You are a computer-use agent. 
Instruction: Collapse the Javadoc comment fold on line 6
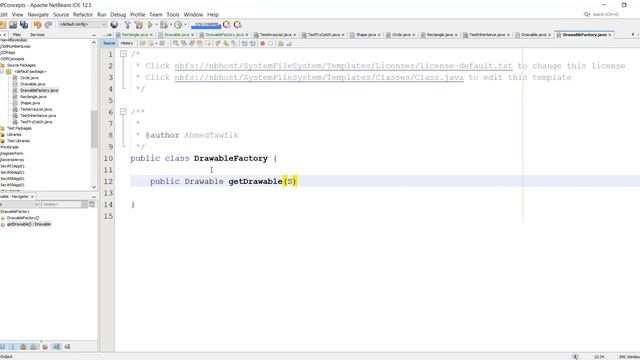point(123,111)
